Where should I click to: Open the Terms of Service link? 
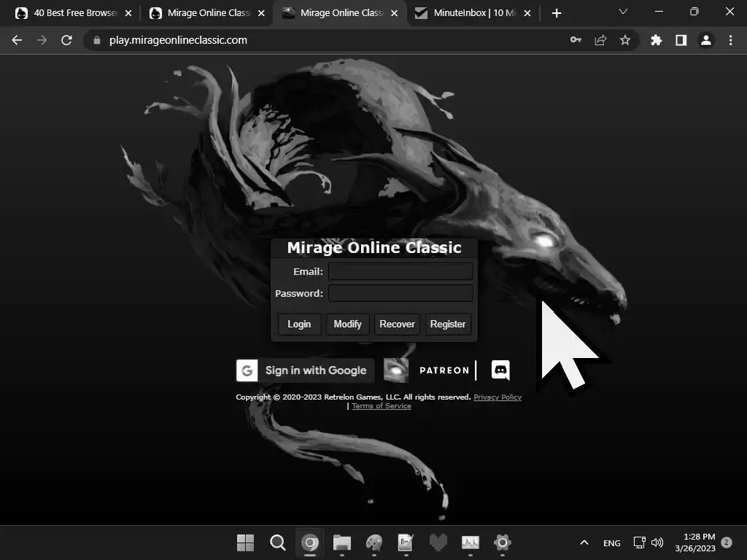coord(381,406)
